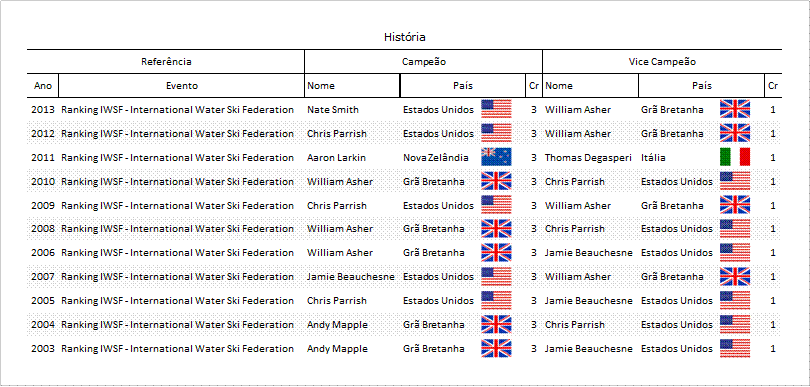The image size is (810, 387).
Task: Click the British flag in 2007 Vice Campeão row
Action: [735, 276]
